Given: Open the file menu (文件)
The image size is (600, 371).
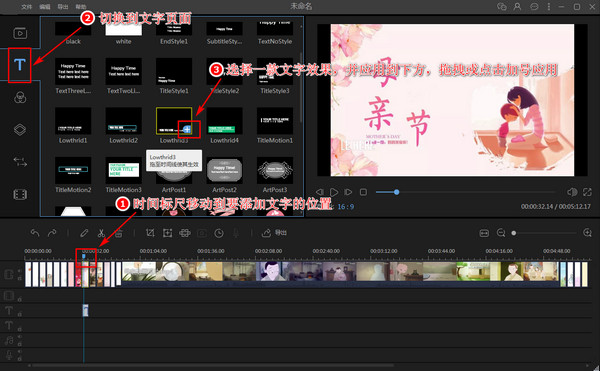Looking at the screenshot, I should (x=26, y=7).
